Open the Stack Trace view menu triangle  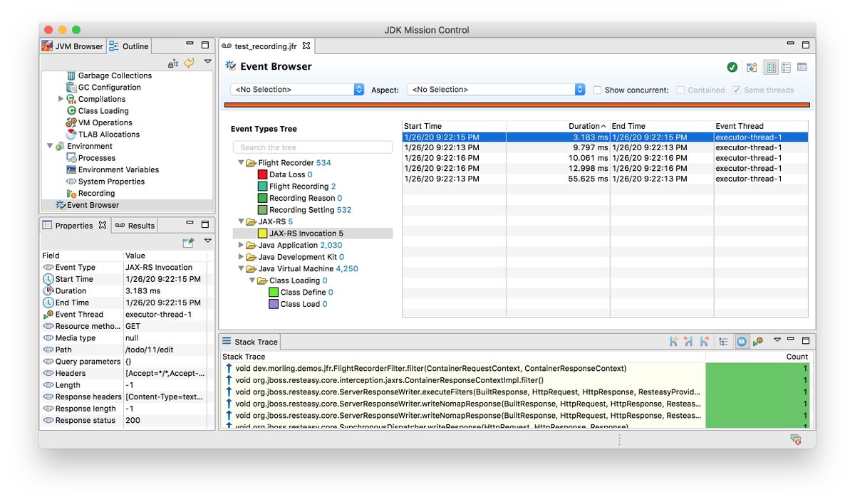point(777,340)
